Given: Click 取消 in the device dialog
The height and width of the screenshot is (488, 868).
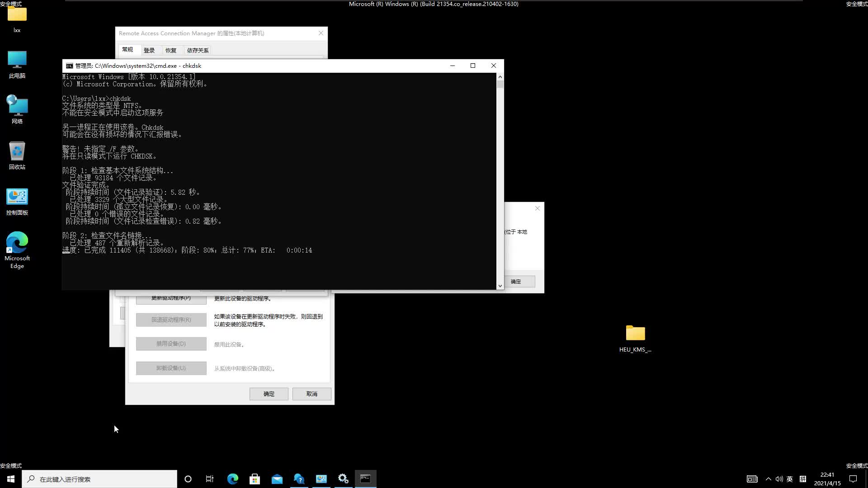Looking at the screenshot, I should tap(311, 394).
